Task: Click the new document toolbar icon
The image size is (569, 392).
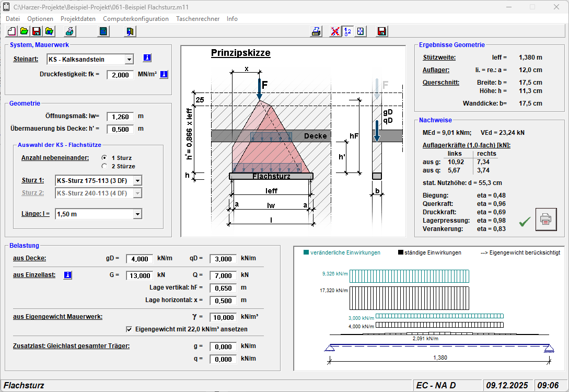Action: coord(12,31)
